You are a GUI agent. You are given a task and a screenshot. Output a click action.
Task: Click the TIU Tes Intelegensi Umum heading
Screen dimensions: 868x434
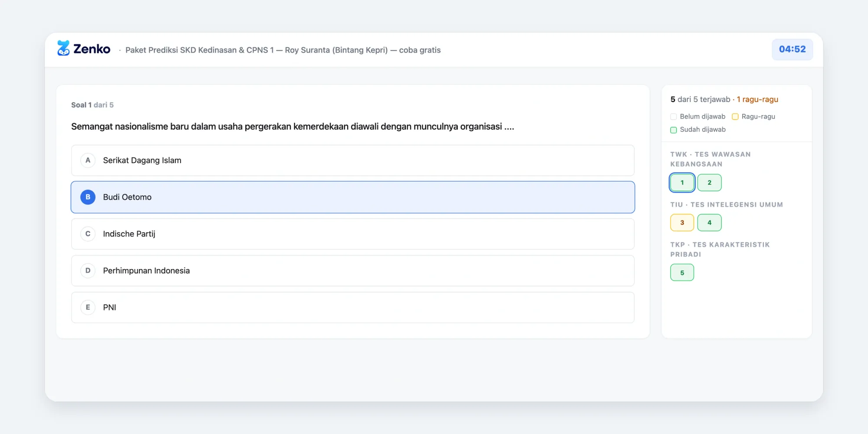click(x=727, y=205)
